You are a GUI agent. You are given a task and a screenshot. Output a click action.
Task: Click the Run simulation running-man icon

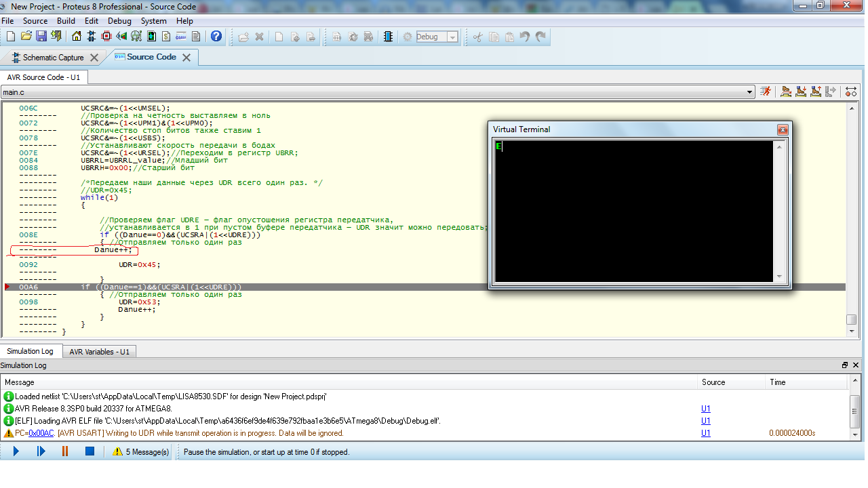[766, 91]
